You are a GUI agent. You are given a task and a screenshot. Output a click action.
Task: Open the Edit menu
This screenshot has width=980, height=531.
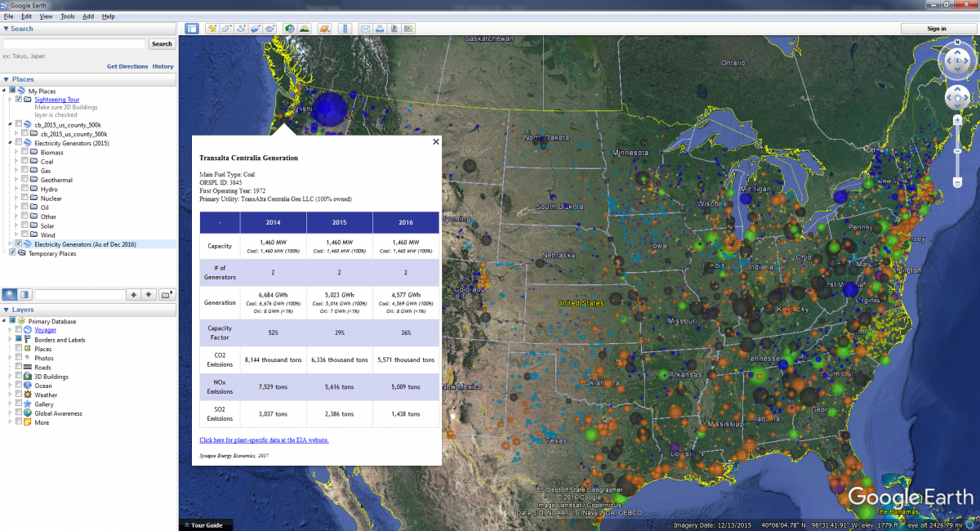pos(27,16)
